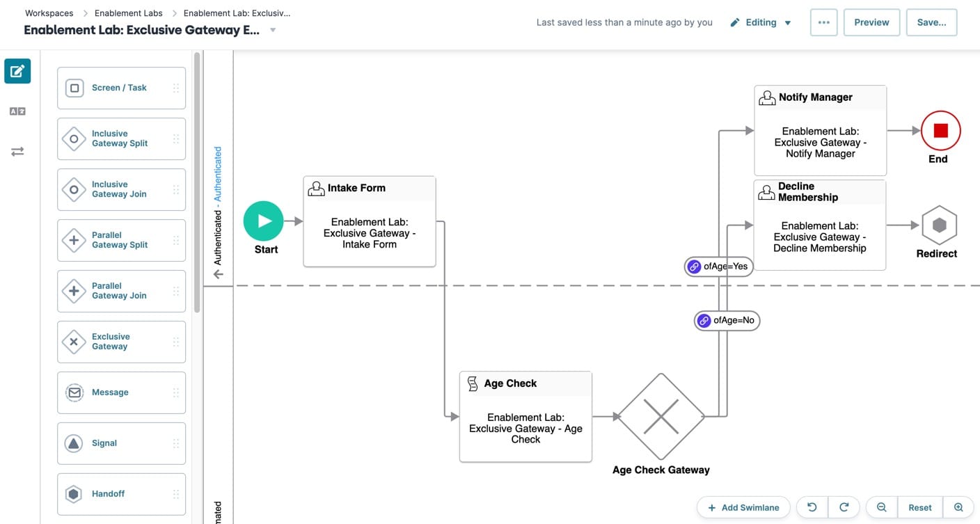Select the Parallel Gateway Split icon
Image resolution: width=980 pixels, height=524 pixels.
[x=74, y=241]
